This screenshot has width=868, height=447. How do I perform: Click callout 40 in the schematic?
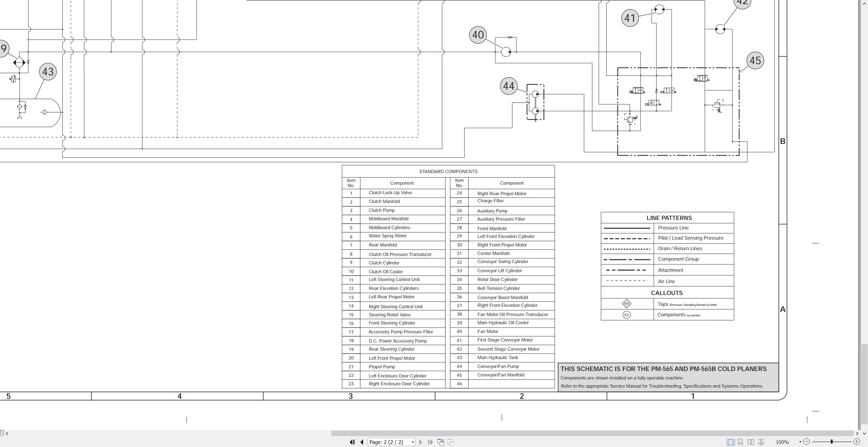click(x=478, y=35)
